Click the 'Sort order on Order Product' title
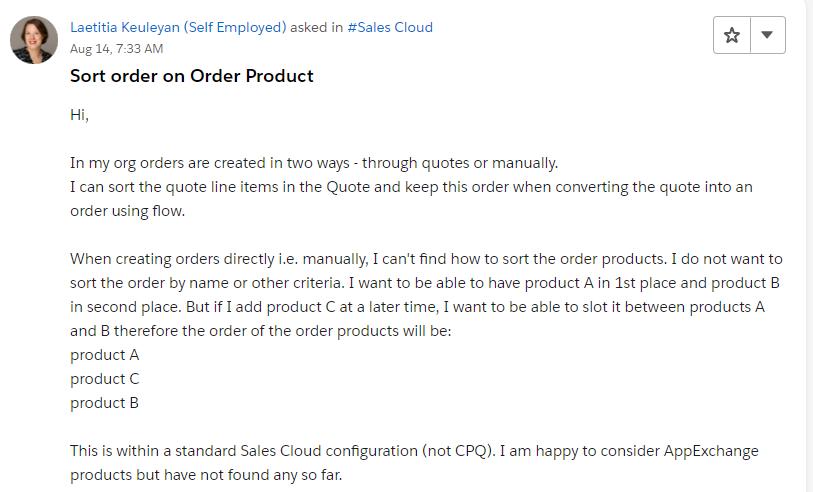The height and width of the screenshot is (492, 813). point(191,76)
